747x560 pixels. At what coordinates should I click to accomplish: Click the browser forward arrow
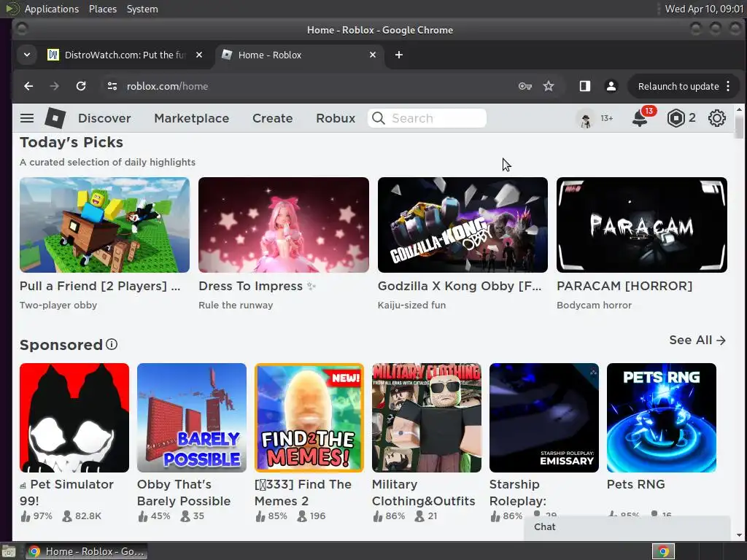(54, 86)
